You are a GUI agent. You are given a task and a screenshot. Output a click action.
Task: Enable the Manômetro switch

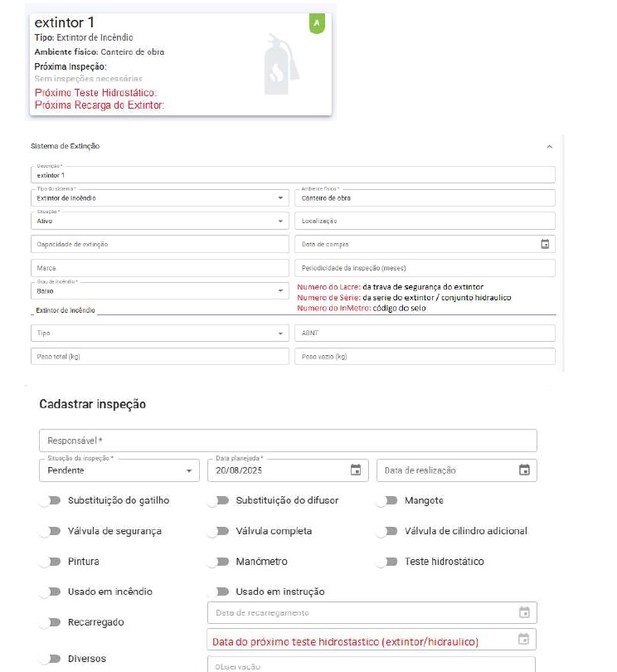tap(219, 562)
